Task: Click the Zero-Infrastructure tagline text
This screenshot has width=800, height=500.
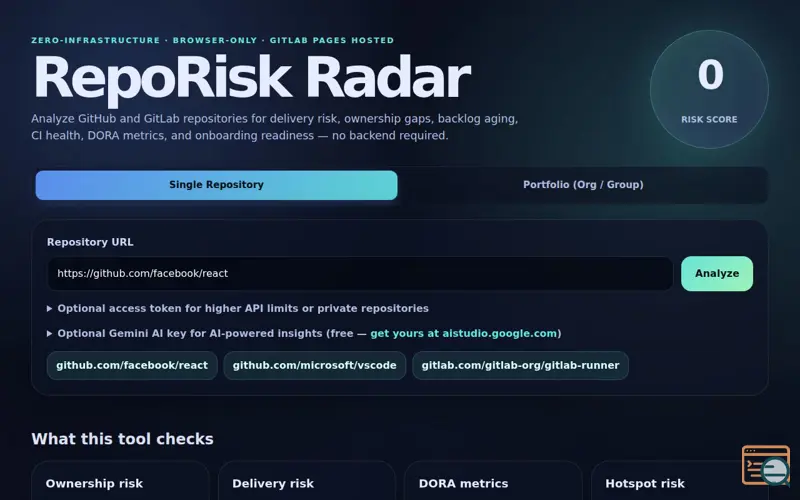Action: point(213,40)
